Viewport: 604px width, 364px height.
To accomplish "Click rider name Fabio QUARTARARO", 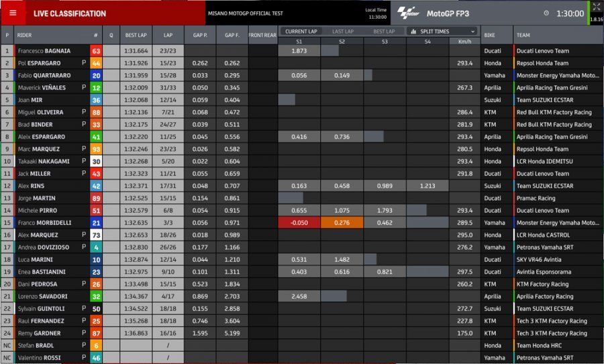I will [x=44, y=76].
